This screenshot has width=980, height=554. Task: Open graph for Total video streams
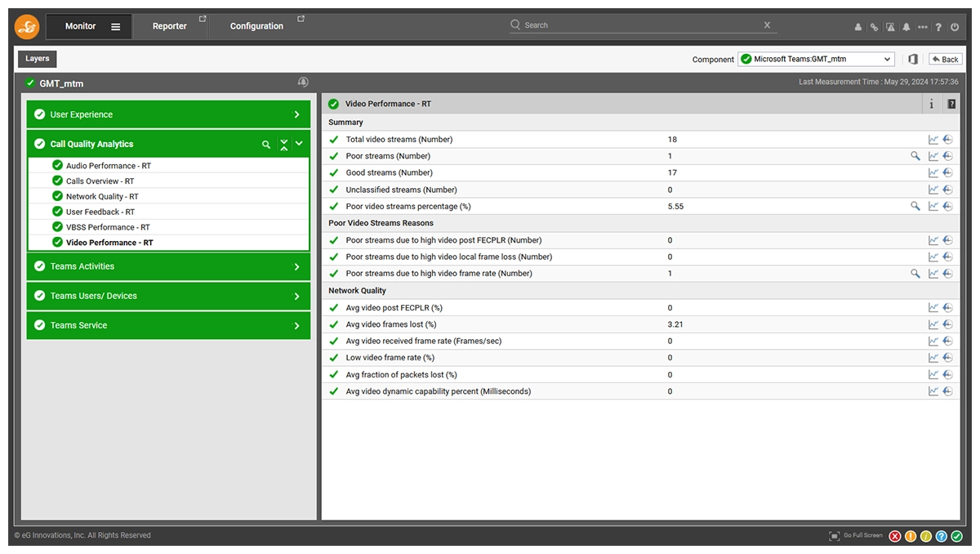click(x=933, y=140)
